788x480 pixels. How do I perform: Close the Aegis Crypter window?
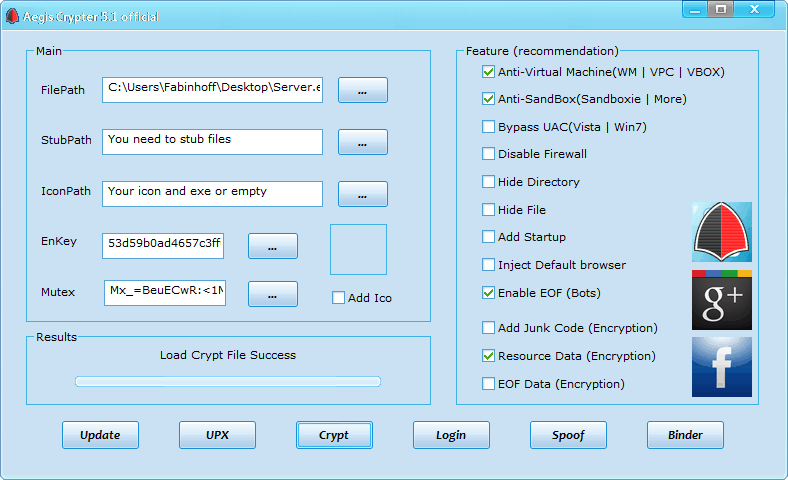[754, 10]
